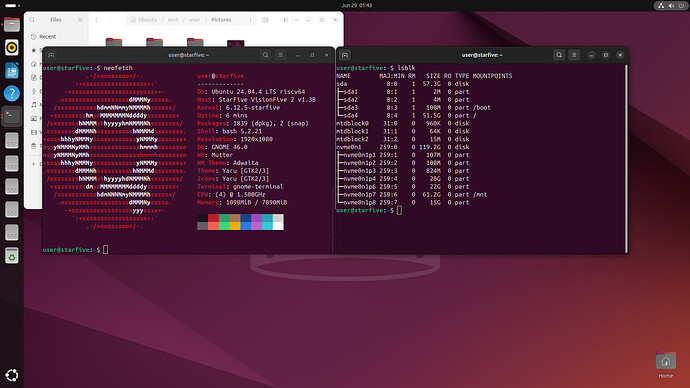Viewport: 690px width, 388px height.
Task: Expand the view options dropdown in Files
Action: click(x=296, y=20)
